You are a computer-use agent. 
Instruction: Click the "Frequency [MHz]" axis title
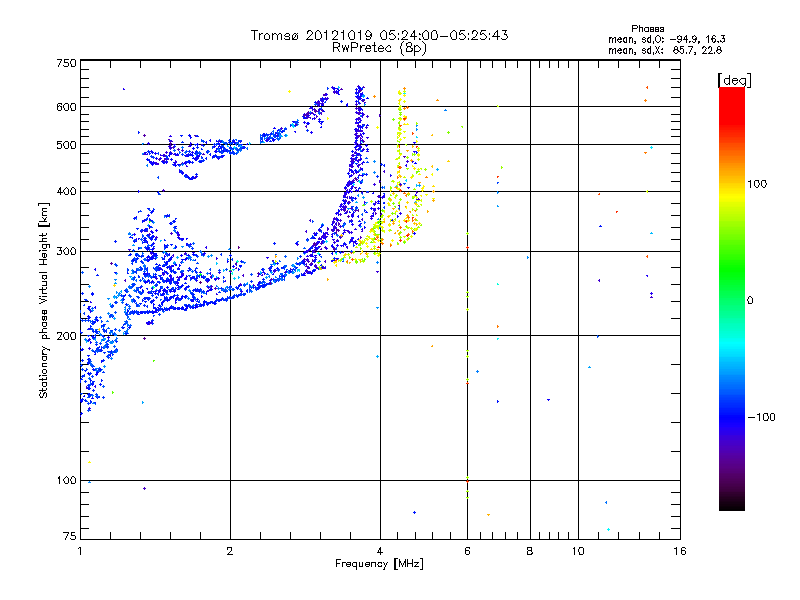(379, 564)
